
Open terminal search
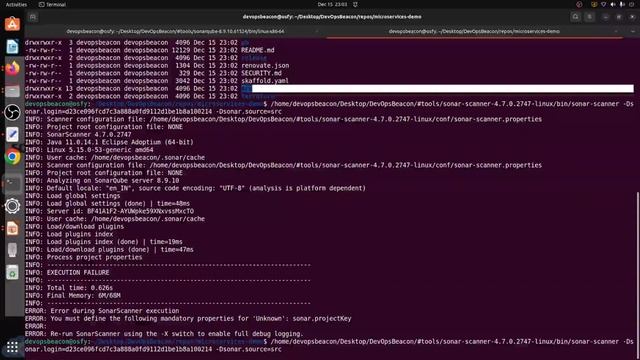click(576, 17)
